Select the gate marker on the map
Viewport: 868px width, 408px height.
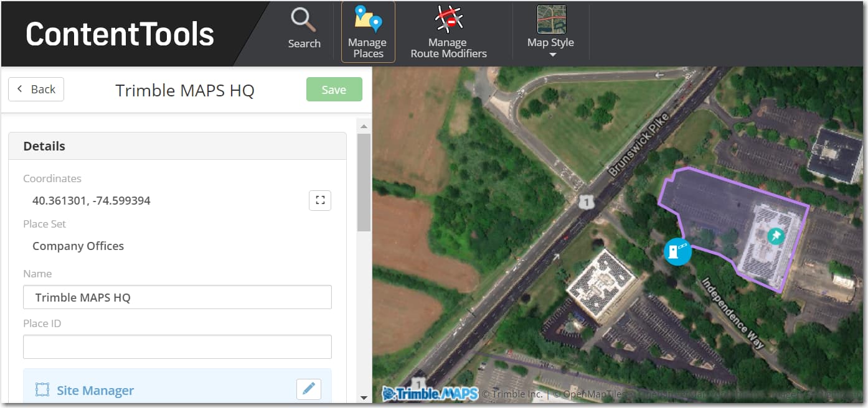(677, 252)
